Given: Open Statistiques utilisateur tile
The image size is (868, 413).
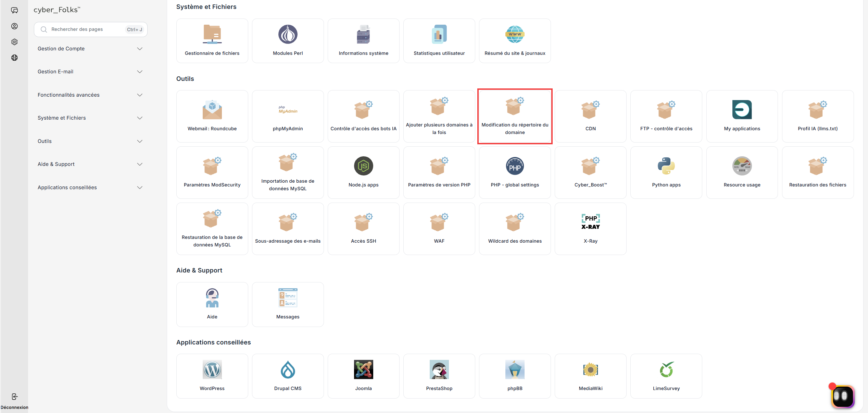Looking at the screenshot, I should 439,41.
